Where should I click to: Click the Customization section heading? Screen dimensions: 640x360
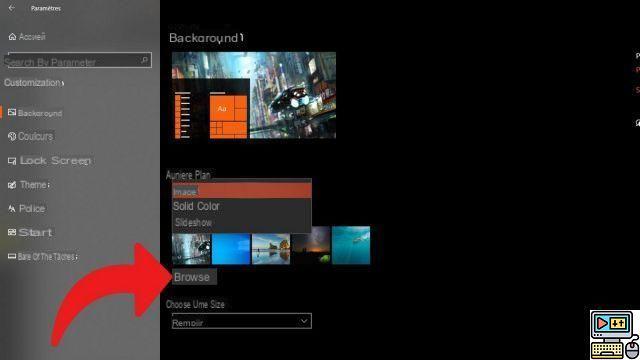(34, 83)
